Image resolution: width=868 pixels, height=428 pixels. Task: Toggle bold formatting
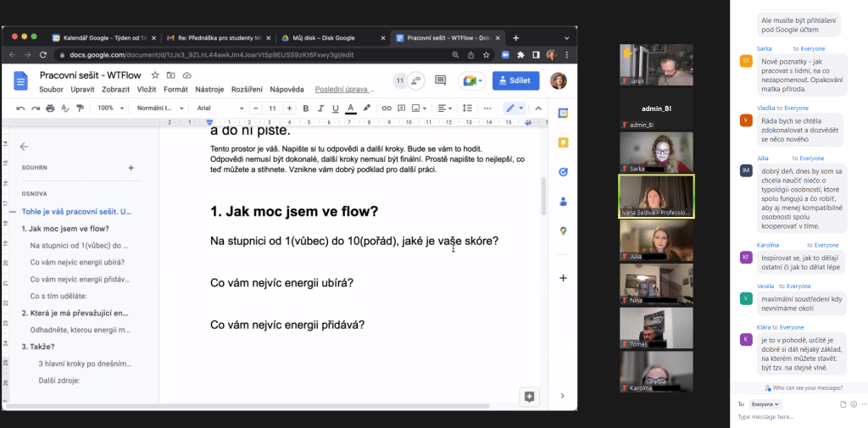coord(305,108)
